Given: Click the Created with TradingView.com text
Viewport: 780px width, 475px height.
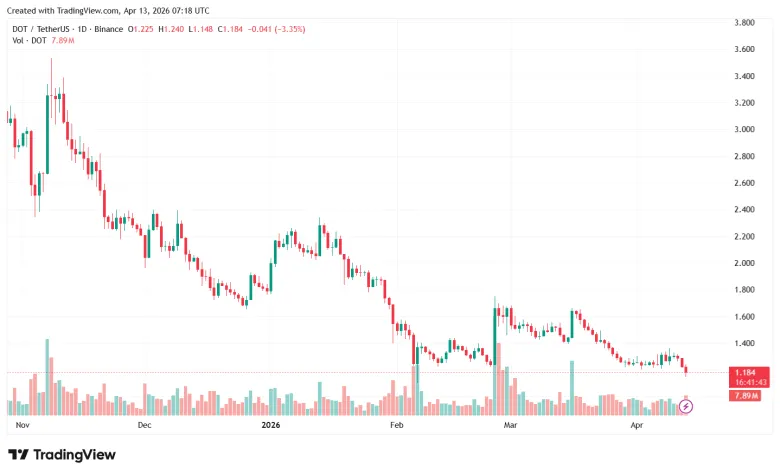Looking at the screenshot, I should pyautogui.click(x=63, y=10).
